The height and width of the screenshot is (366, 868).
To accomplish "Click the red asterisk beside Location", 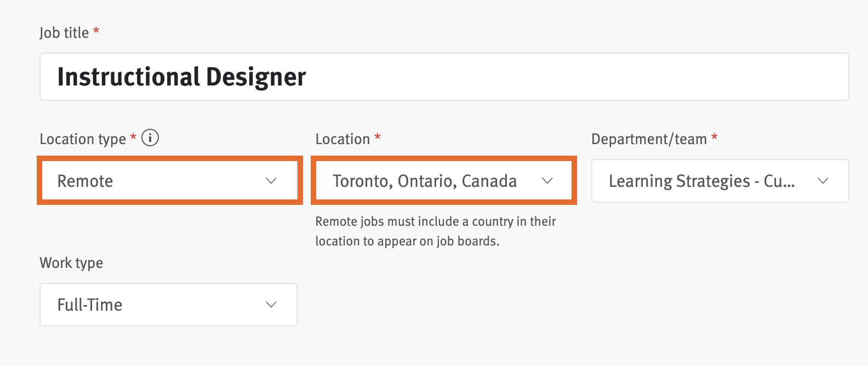I will (377, 139).
